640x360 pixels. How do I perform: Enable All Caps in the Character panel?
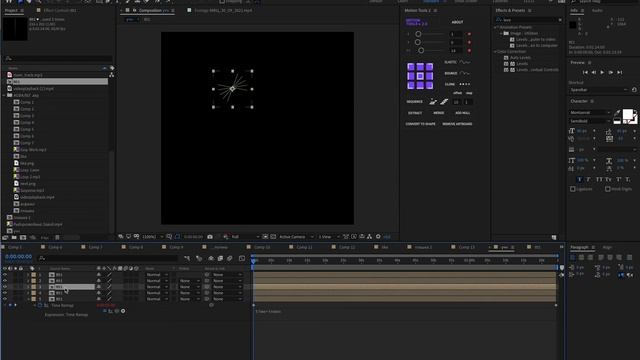(599, 180)
